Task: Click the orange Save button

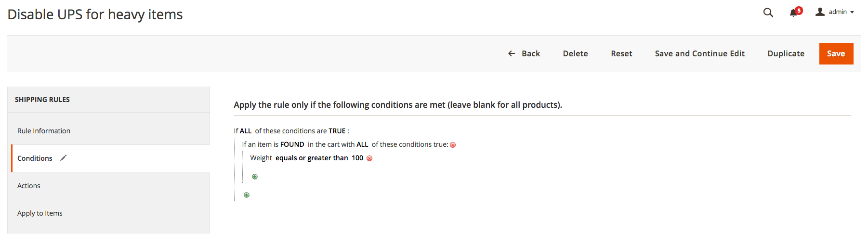Action: [836, 53]
